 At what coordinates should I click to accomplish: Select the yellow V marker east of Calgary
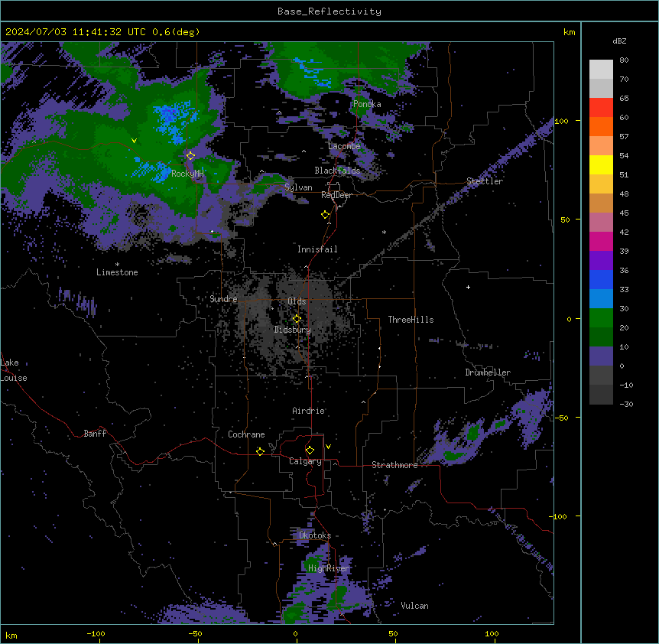click(x=328, y=447)
